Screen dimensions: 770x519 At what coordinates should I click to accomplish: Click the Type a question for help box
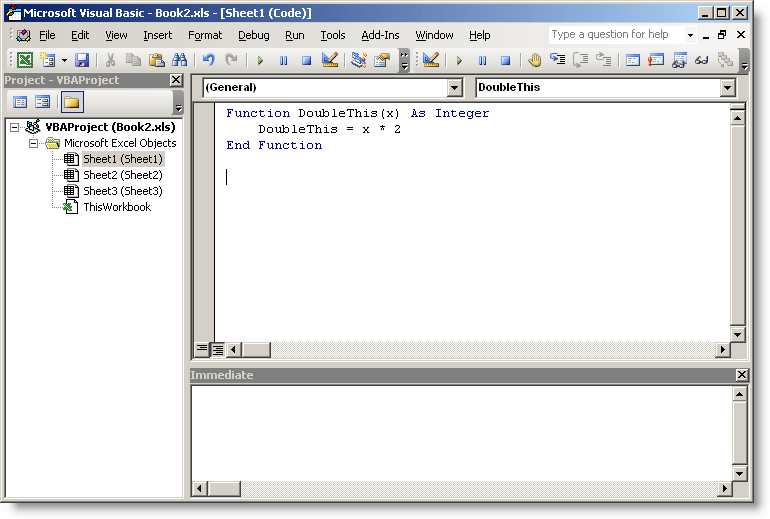[615, 35]
